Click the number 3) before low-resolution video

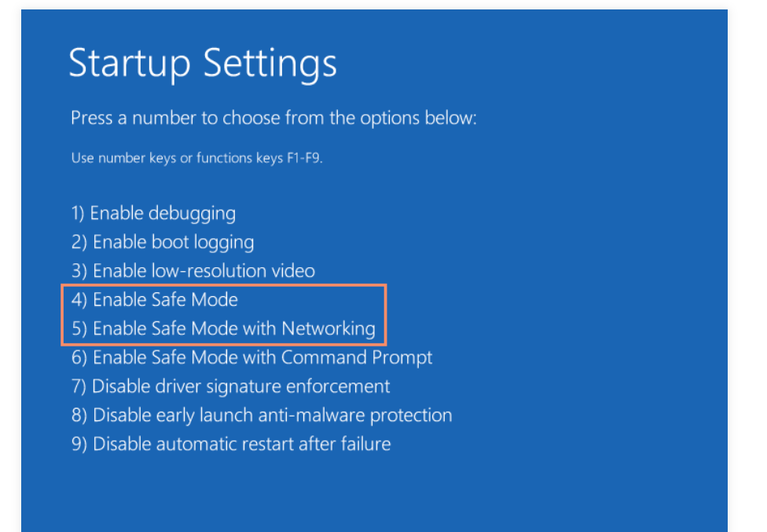[79, 271]
